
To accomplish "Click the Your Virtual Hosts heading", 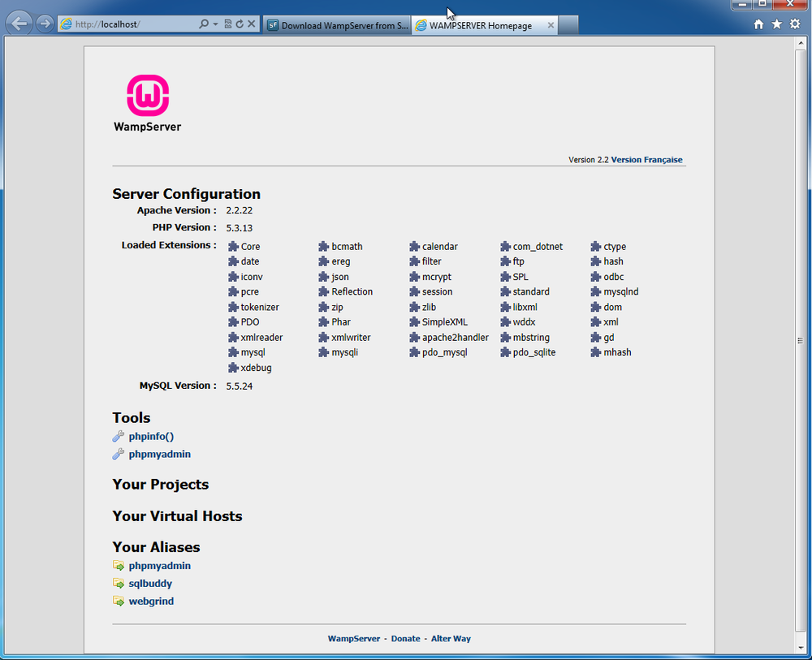I will click(x=177, y=516).
